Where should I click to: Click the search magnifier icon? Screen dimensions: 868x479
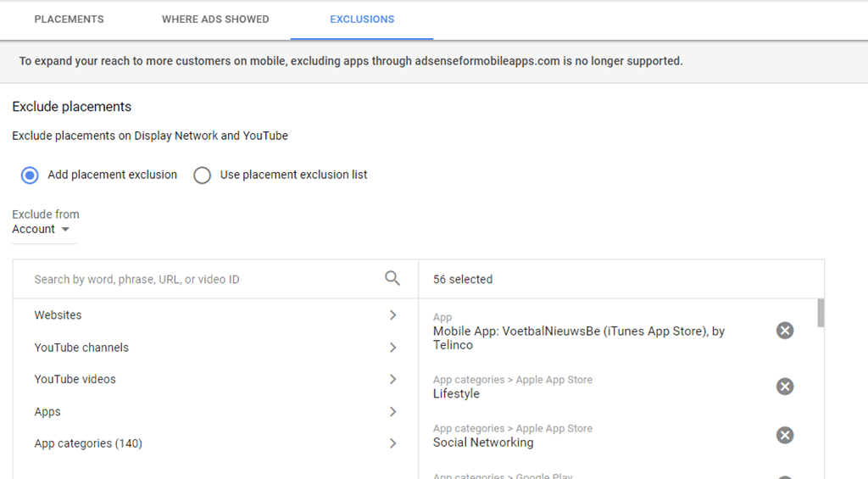click(392, 278)
